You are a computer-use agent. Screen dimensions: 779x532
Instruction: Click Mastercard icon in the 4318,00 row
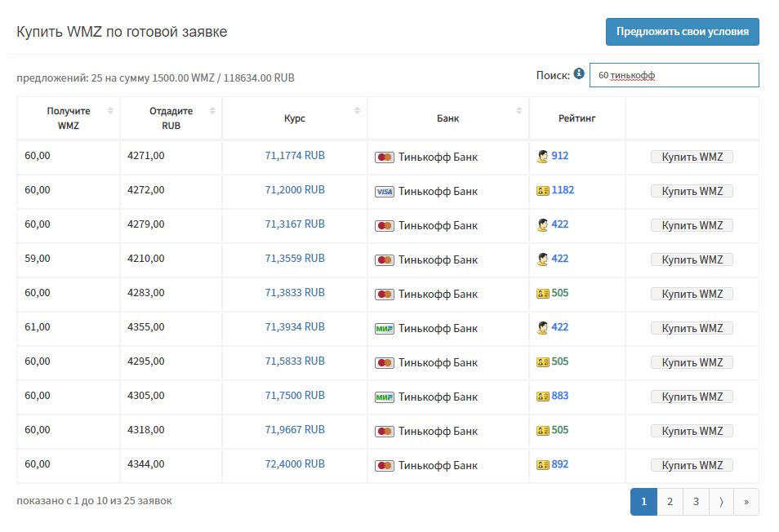pyautogui.click(x=385, y=432)
